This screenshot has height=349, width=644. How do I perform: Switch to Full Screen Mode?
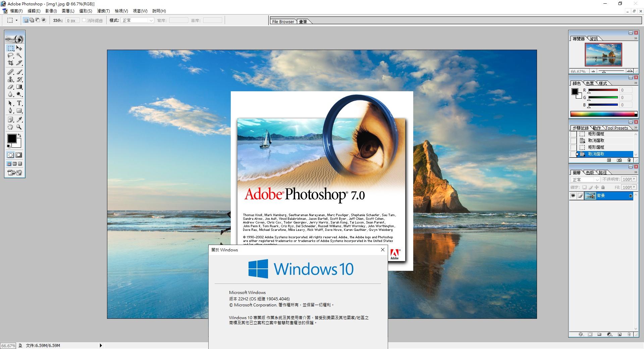pos(20,164)
